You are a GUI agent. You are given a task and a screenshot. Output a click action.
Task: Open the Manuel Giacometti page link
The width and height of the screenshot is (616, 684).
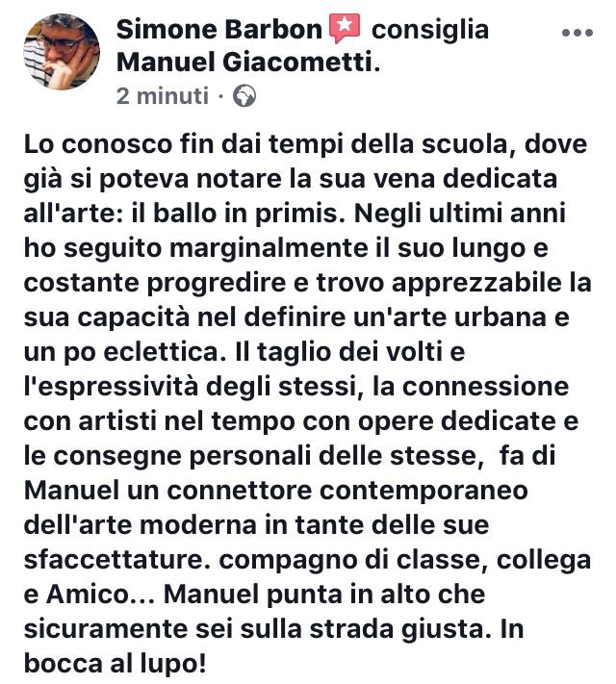[248, 62]
